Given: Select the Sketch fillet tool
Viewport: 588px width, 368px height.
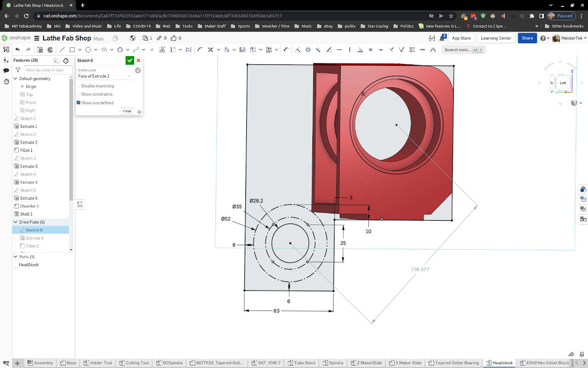Looking at the screenshot, I should 200,50.
